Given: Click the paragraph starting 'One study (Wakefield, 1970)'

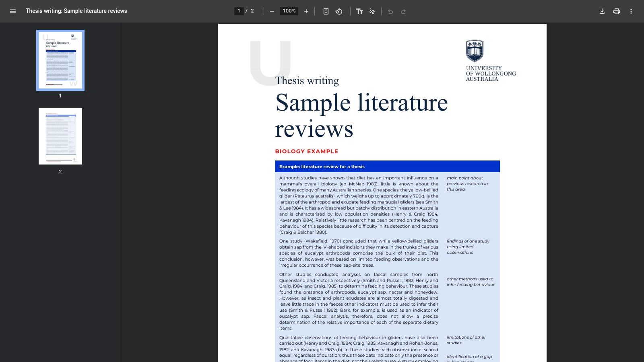Looking at the screenshot, I should click(359, 253).
